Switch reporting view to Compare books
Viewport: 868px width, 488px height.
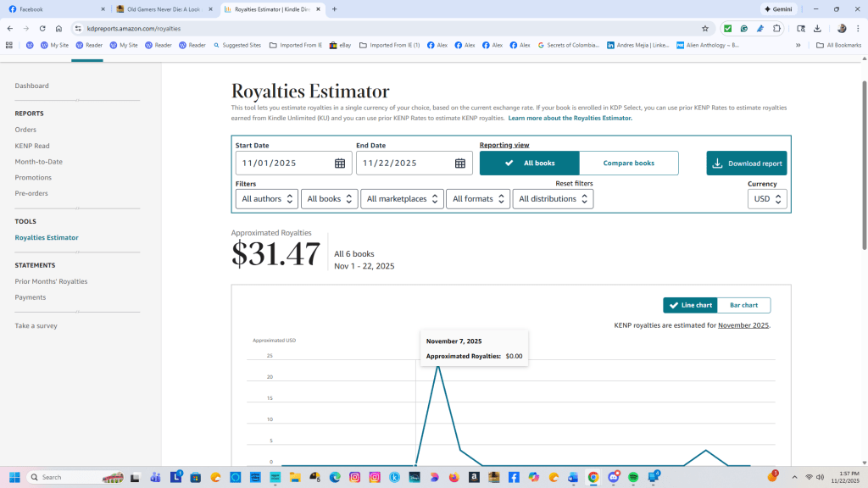(x=629, y=162)
